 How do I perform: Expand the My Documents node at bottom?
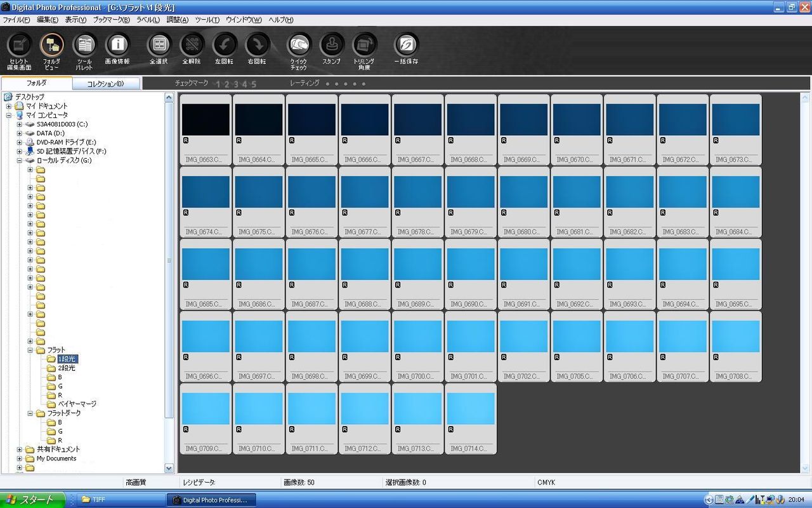(x=20, y=458)
